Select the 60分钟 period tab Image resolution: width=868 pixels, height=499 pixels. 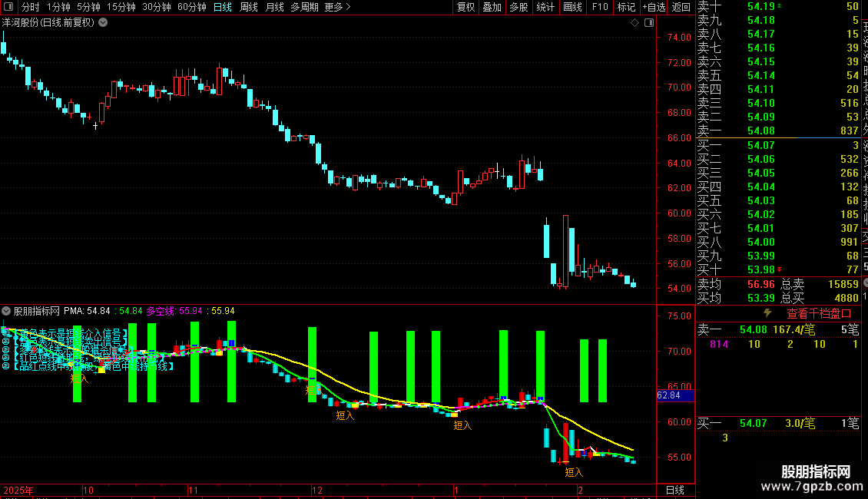click(x=192, y=7)
